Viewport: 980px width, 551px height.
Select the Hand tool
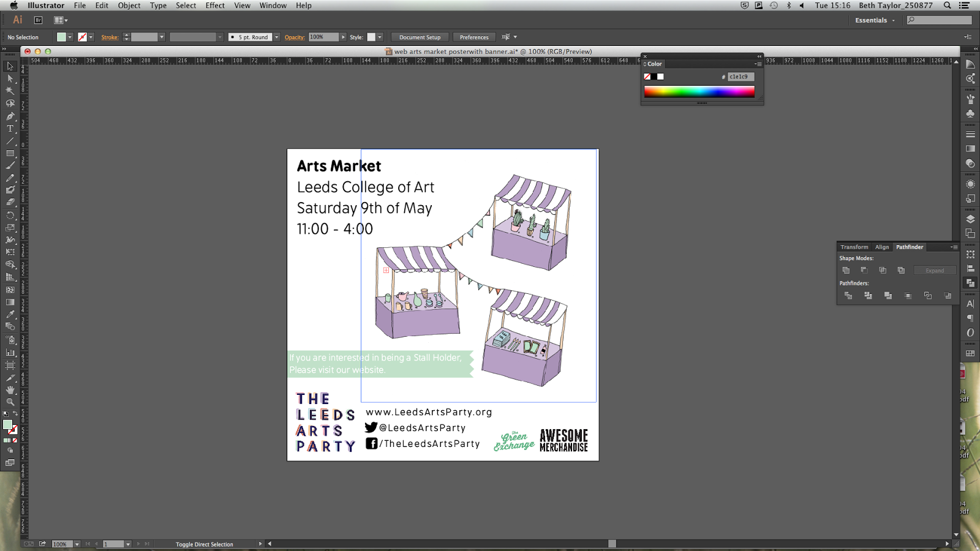click(x=10, y=390)
